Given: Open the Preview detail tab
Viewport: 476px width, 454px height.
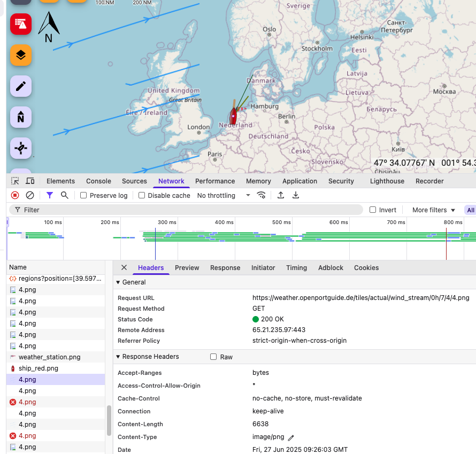Looking at the screenshot, I should (x=187, y=268).
